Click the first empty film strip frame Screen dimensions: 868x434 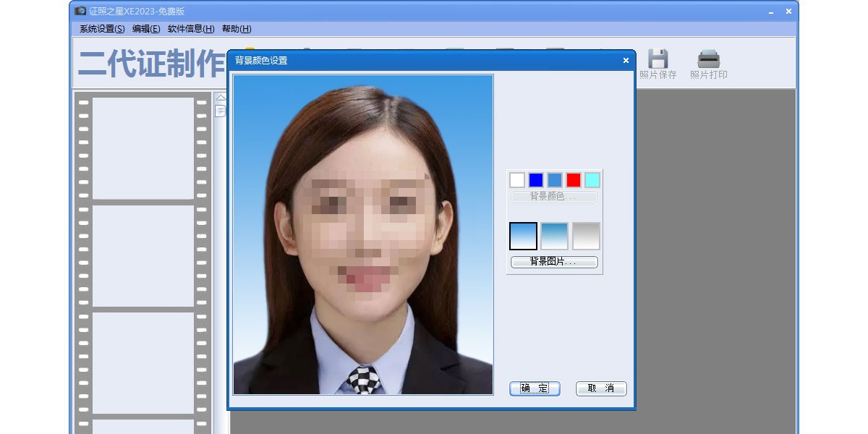143,148
